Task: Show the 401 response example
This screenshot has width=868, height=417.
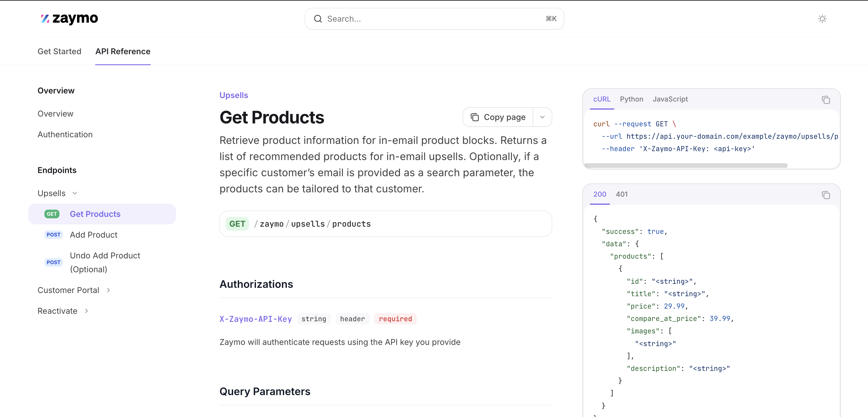Action: tap(622, 194)
